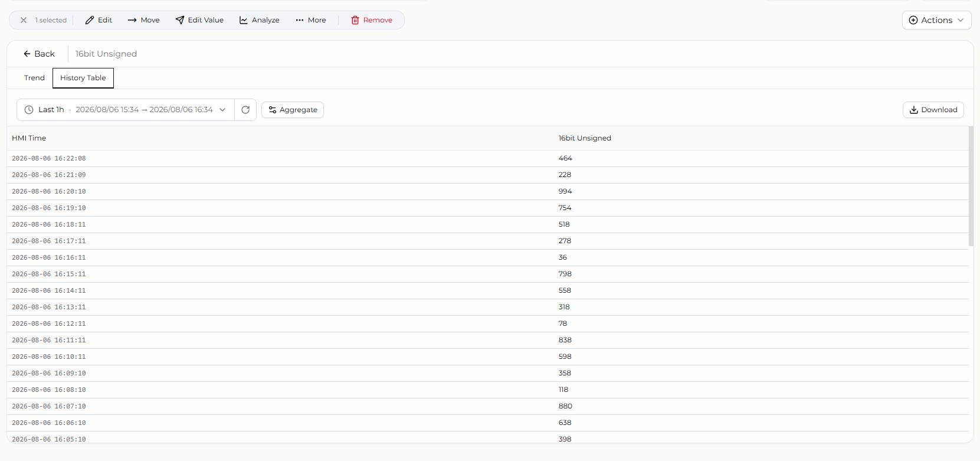This screenshot has width=980, height=461.
Task: Open the Last 1h time range selector
Action: [126, 110]
